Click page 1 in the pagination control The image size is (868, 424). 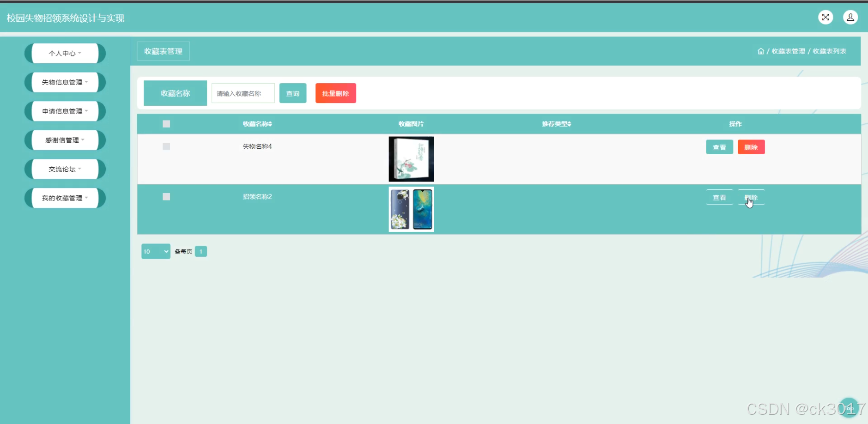point(201,251)
